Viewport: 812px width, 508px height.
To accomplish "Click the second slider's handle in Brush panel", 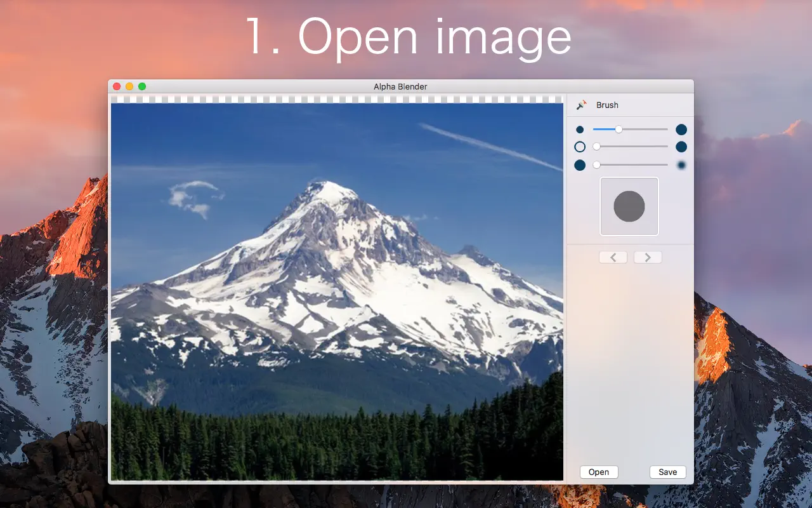I will pyautogui.click(x=596, y=147).
